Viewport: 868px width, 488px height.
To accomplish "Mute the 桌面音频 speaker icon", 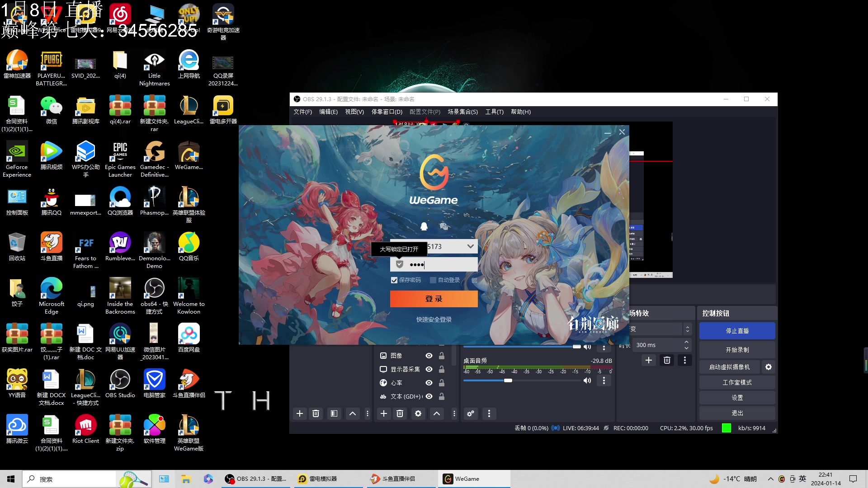I will point(587,380).
